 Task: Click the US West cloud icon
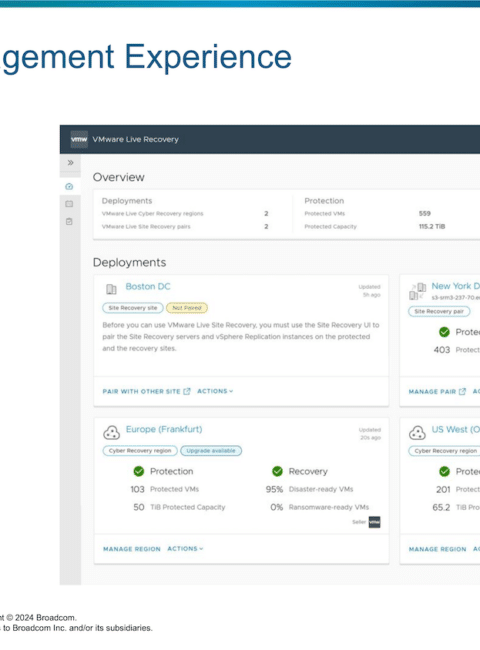tap(417, 432)
